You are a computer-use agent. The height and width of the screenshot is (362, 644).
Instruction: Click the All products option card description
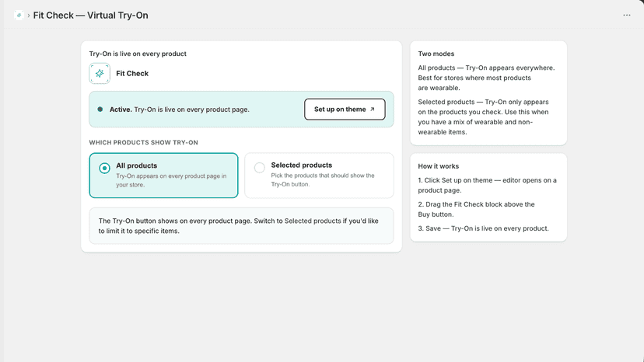(171, 180)
